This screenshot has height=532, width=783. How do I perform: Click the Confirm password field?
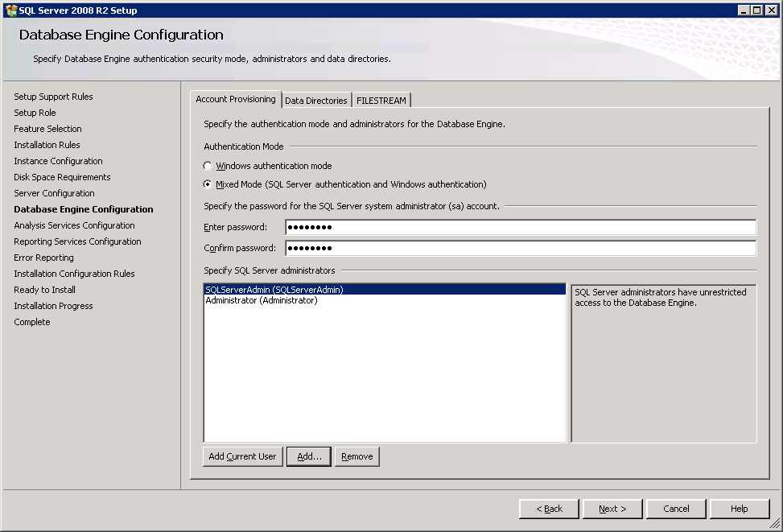point(521,248)
